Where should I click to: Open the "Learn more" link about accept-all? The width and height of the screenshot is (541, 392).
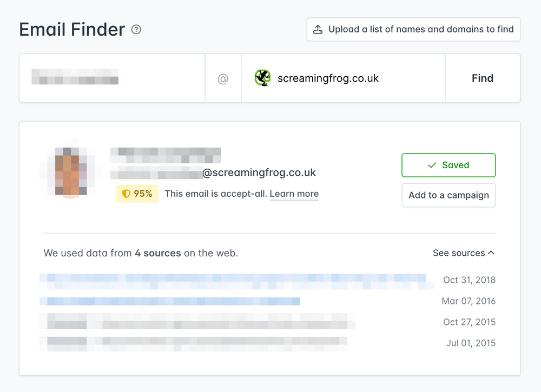click(x=294, y=194)
